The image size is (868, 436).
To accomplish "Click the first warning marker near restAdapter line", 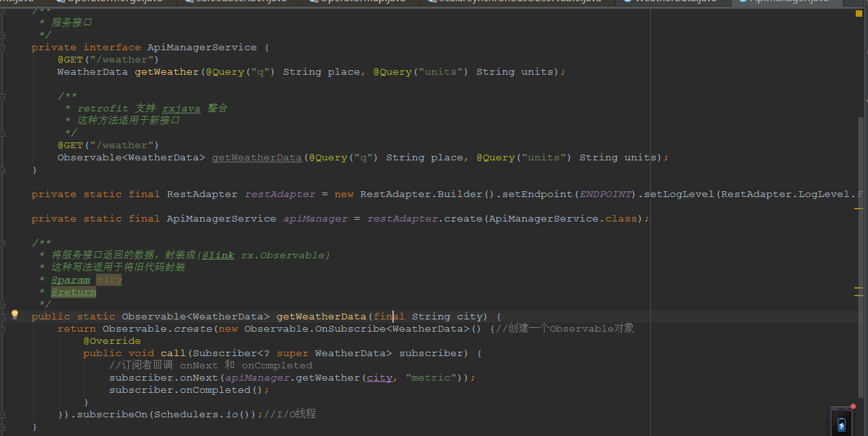I will tap(859, 209).
